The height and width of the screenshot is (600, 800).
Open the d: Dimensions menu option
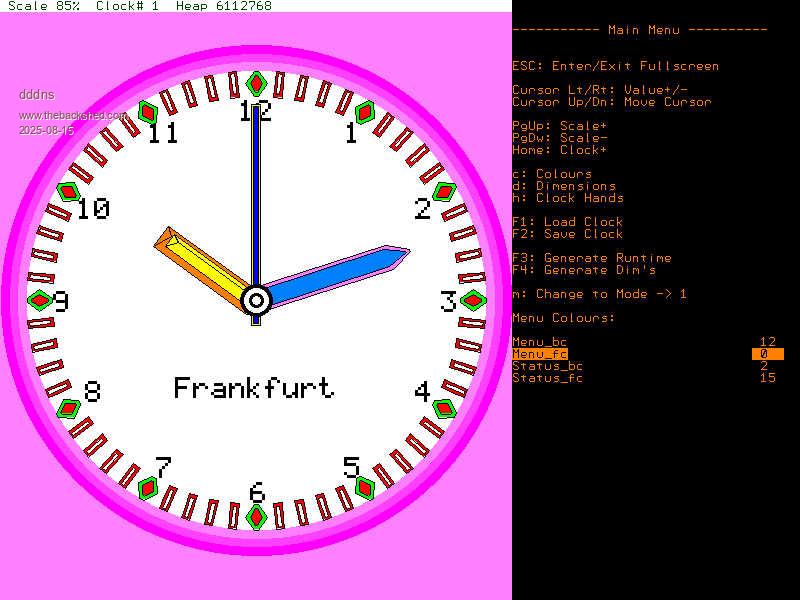click(563, 186)
